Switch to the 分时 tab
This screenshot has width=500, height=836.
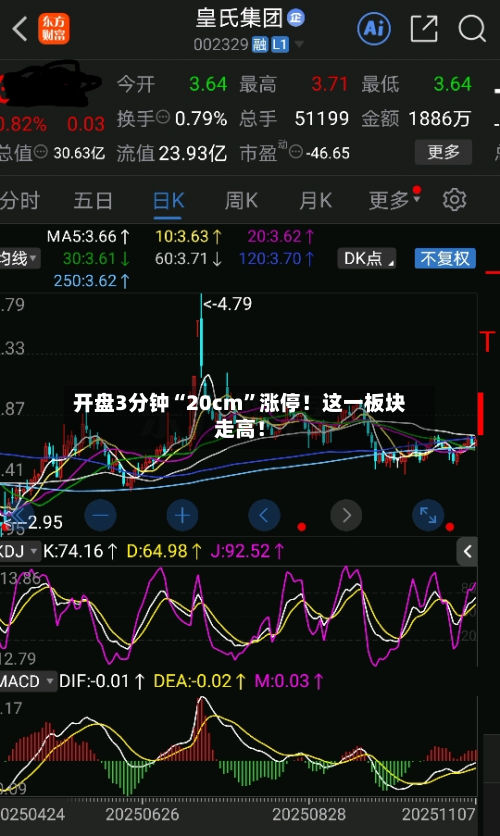[x=20, y=201]
